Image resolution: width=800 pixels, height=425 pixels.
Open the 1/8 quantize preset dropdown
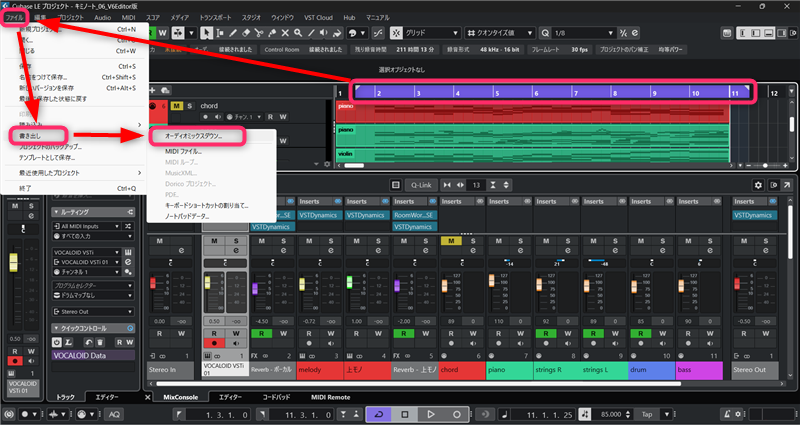(x=584, y=33)
